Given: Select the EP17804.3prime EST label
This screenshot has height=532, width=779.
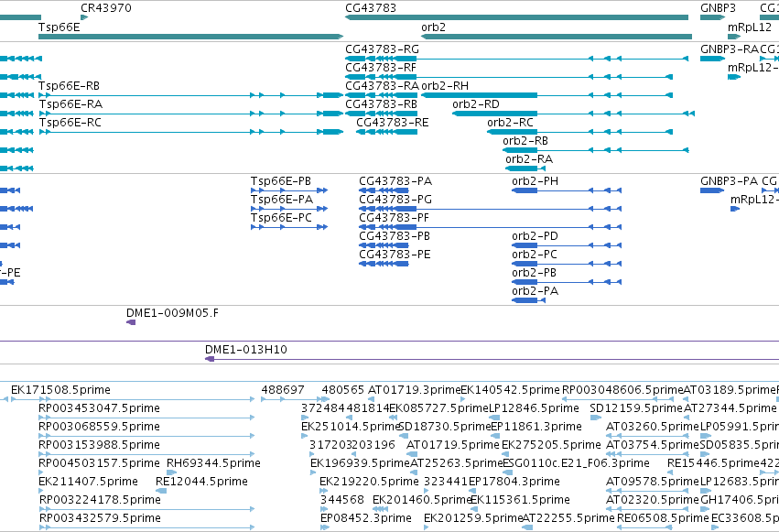Looking at the screenshot, I should [x=514, y=482].
